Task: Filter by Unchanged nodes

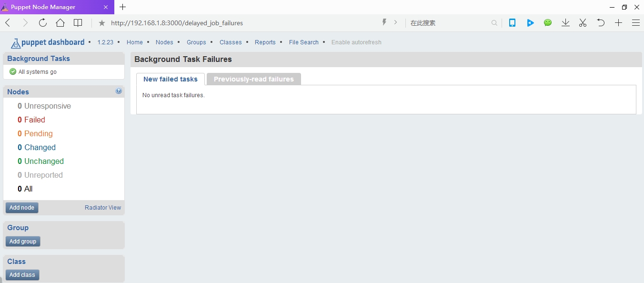Action: [x=40, y=162]
